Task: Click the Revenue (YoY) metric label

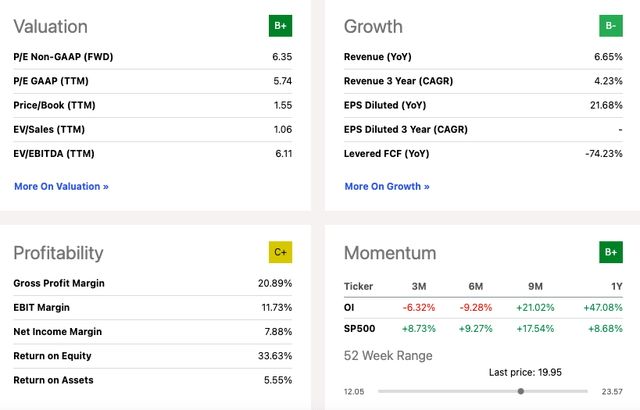Action: tap(378, 57)
